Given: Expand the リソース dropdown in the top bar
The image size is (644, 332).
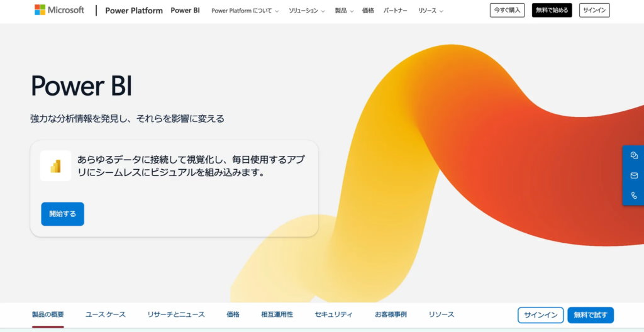Looking at the screenshot, I should [430, 11].
